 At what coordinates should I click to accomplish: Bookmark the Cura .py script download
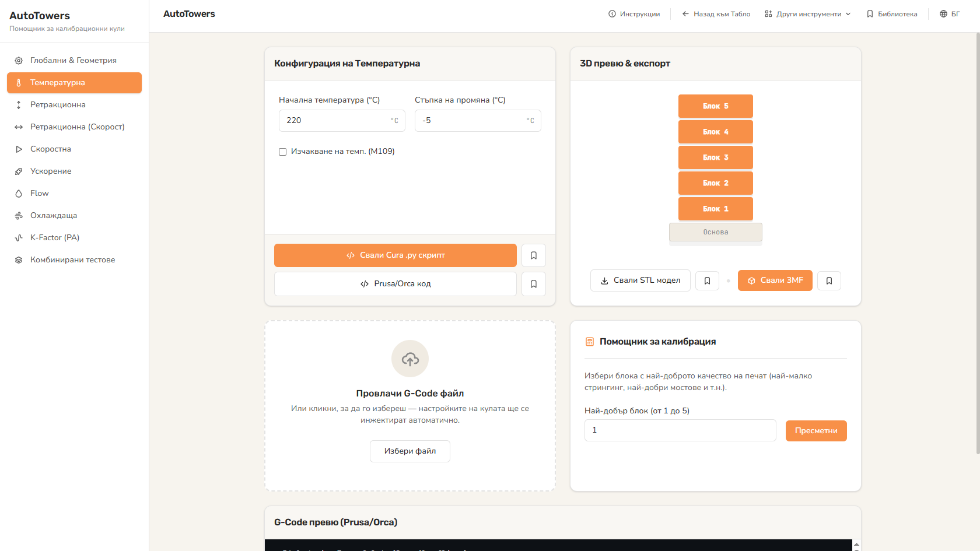533,255
